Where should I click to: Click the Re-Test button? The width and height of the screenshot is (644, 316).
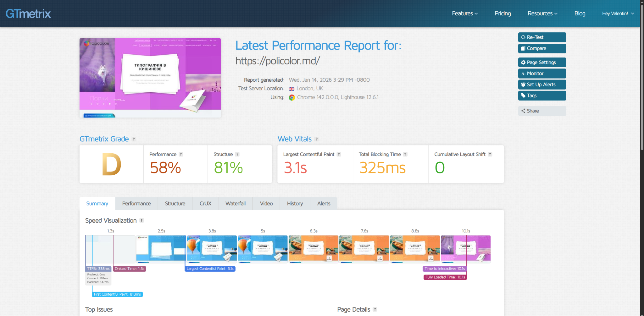pyautogui.click(x=542, y=37)
